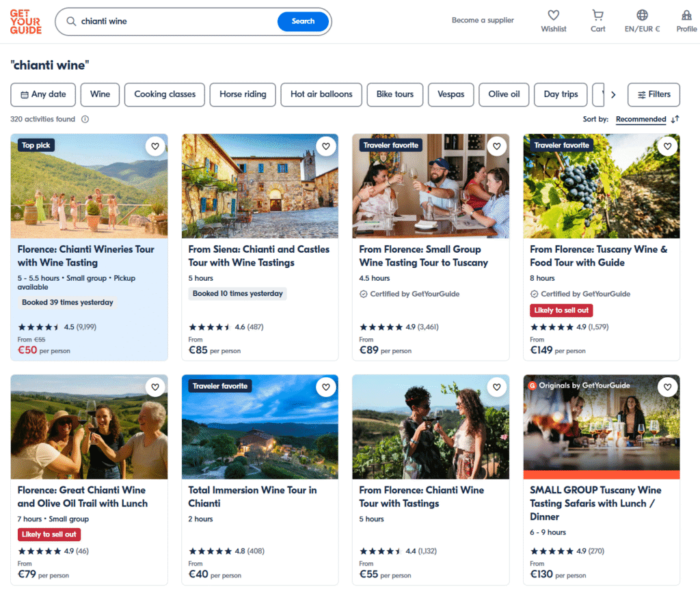
Task: Open the Any date picker
Action: (x=43, y=94)
